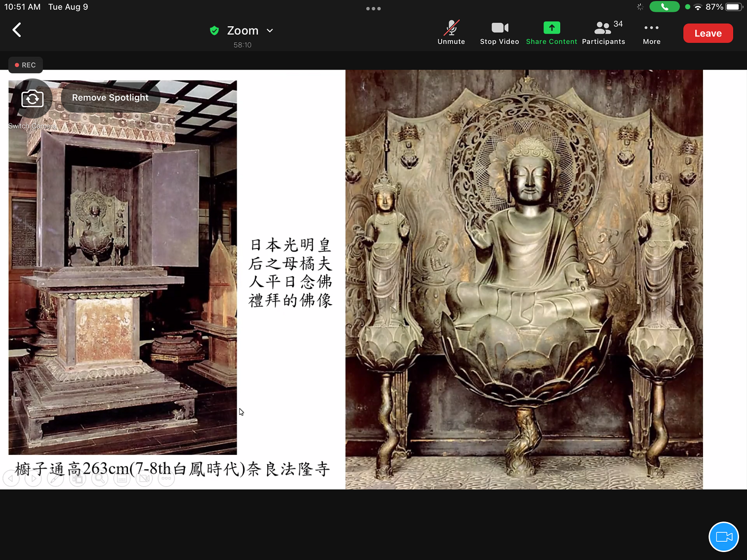Image resolution: width=747 pixels, height=560 pixels.
Task: Select the pen annotation tool on slide
Action: (x=55, y=478)
